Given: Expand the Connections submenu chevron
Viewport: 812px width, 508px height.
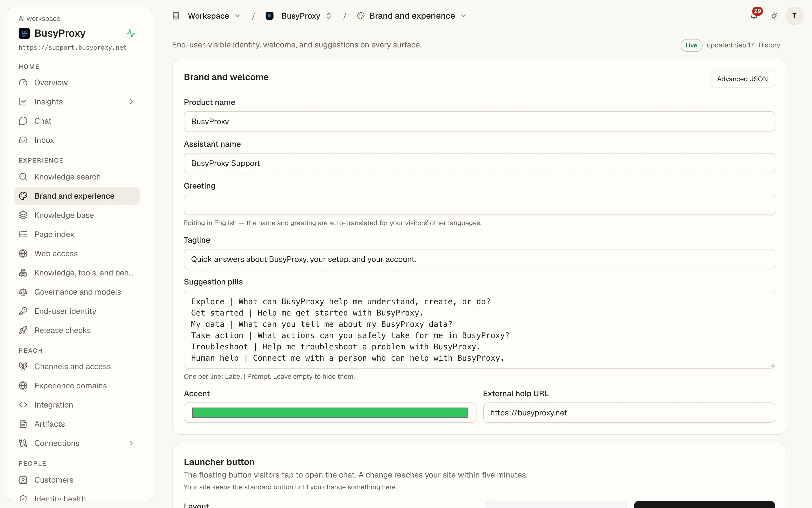Looking at the screenshot, I should pyautogui.click(x=131, y=443).
